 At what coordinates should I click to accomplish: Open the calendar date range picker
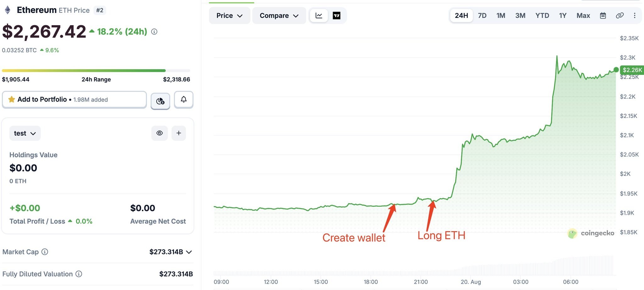pyautogui.click(x=603, y=15)
